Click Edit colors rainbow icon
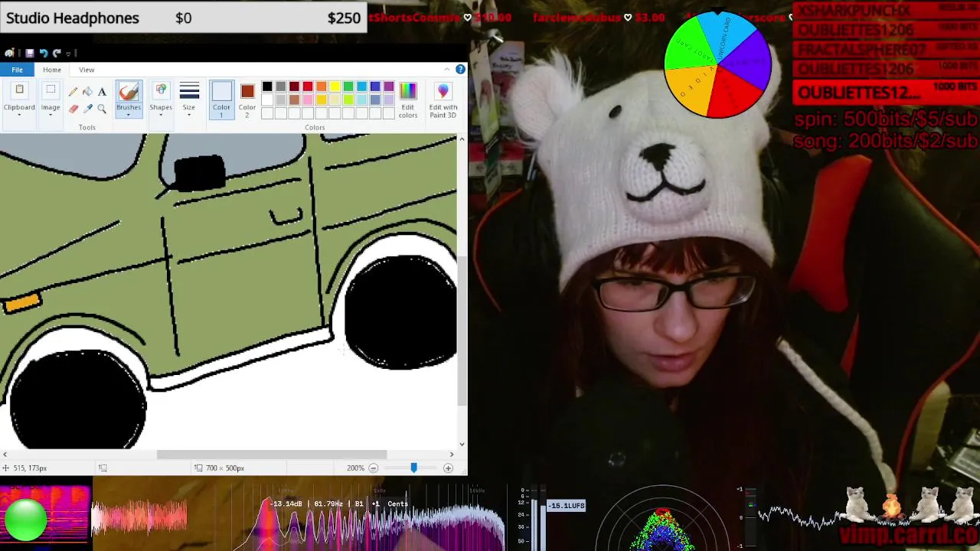This screenshot has width=980, height=551. [407, 91]
